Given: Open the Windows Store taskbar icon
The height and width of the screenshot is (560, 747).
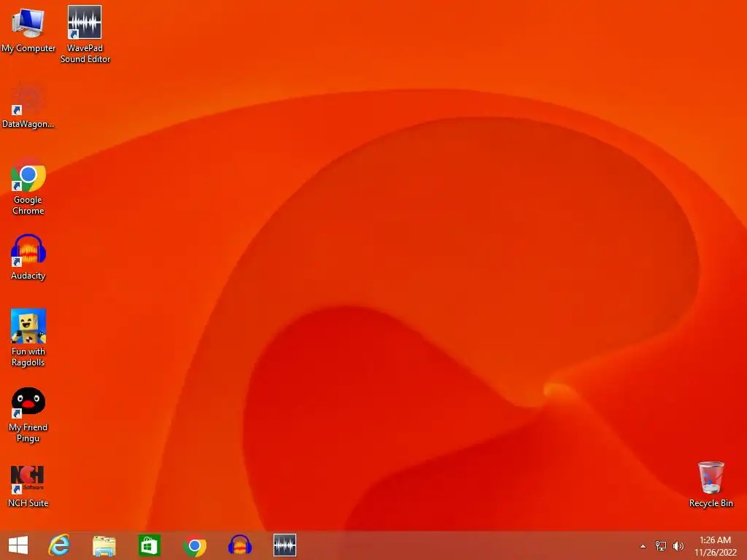Looking at the screenshot, I should pyautogui.click(x=149, y=545).
